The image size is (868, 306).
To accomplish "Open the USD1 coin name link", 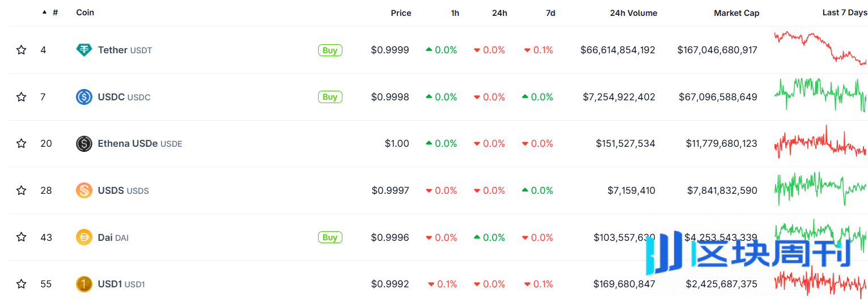I will [x=110, y=284].
